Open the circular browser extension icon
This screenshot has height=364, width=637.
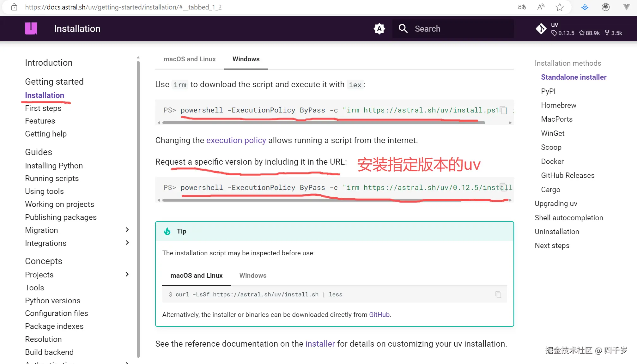point(606,7)
